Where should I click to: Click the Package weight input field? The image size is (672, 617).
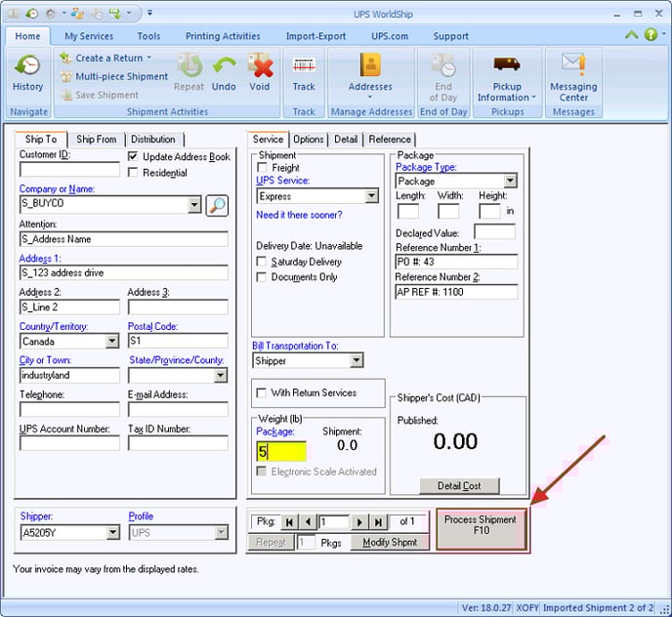pyautogui.click(x=281, y=452)
